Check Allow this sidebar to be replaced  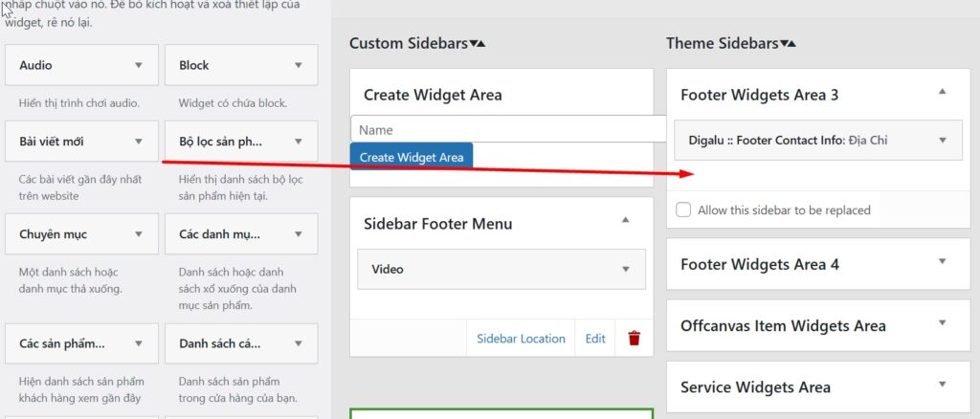(x=683, y=210)
